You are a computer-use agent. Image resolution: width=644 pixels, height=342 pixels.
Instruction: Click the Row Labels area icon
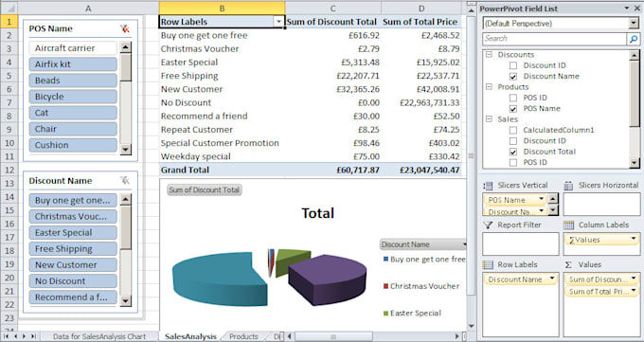tap(488, 264)
